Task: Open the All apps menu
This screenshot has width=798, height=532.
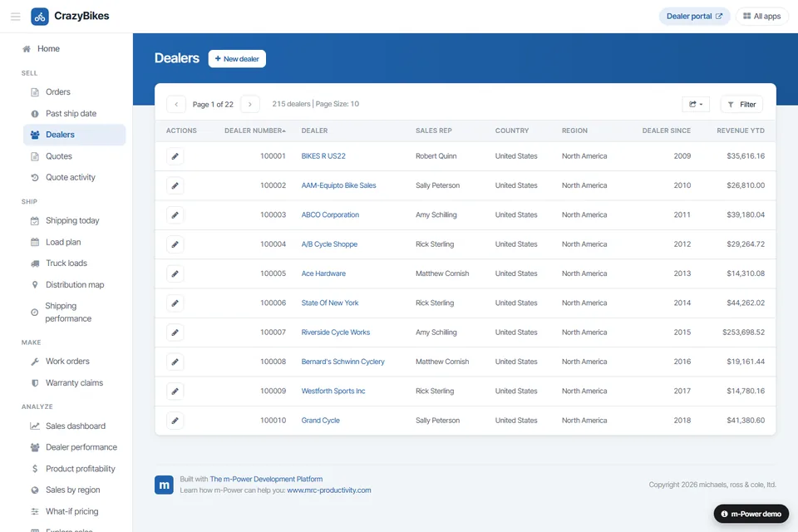Action: tap(762, 17)
